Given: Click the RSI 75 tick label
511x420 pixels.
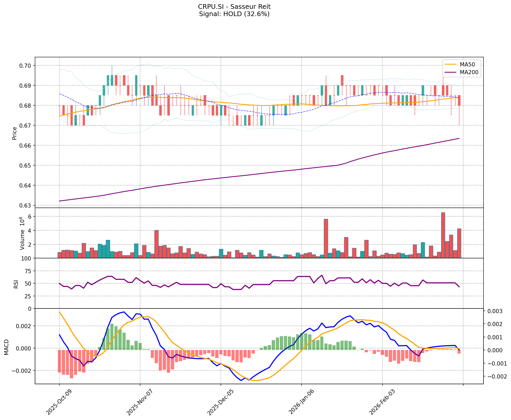Looking at the screenshot, I should point(28,271).
